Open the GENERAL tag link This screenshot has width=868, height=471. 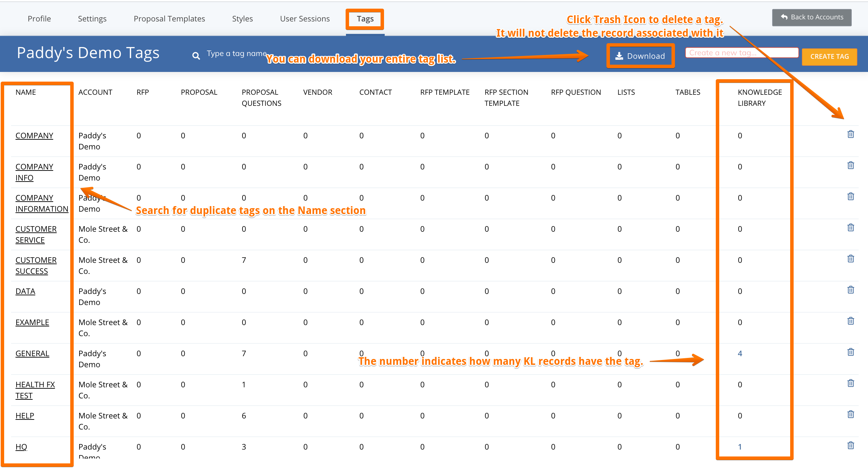32,353
